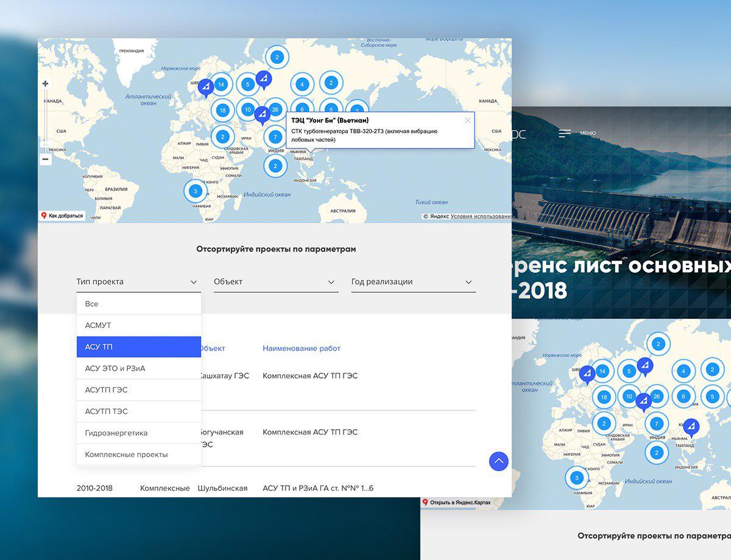Select АСМУТ in project type list
Screen dimensions: 731x560
pyautogui.click(x=139, y=326)
